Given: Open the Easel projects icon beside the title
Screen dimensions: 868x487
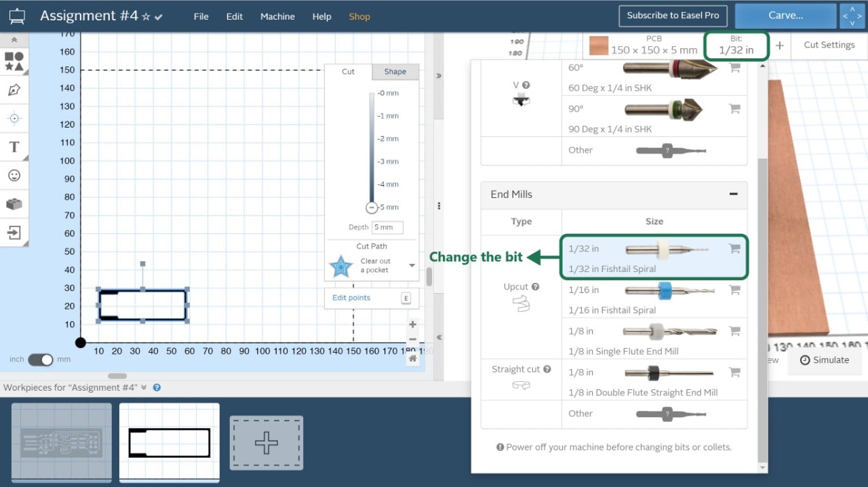Looking at the screenshot, I should coord(16,16).
